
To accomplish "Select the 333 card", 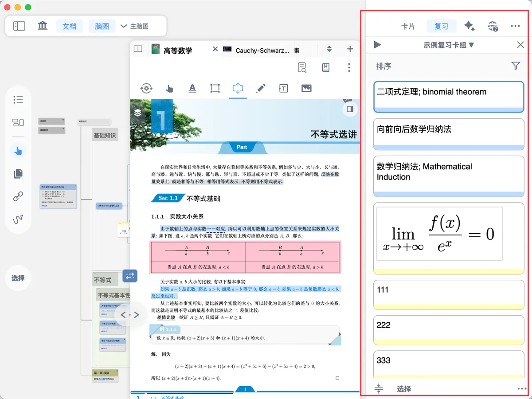I will (449, 364).
